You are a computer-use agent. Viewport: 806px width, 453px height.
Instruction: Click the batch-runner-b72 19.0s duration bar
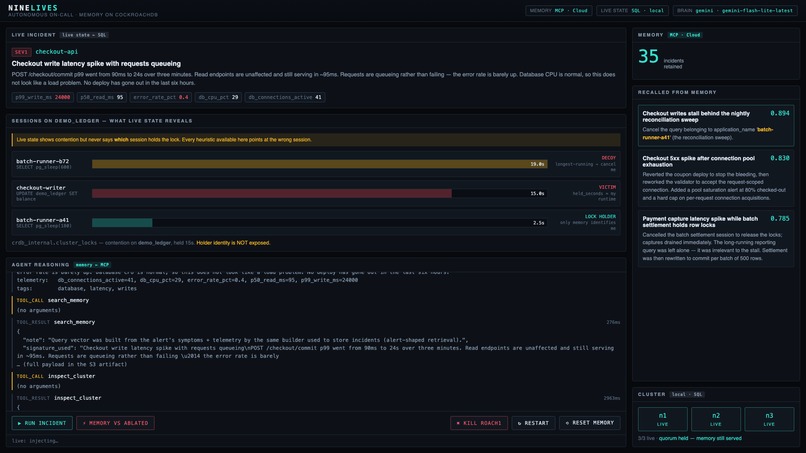click(x=319, y=164)
